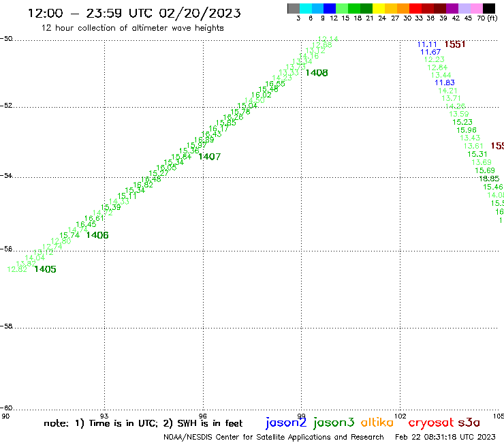This screenshot has width=504, height=443.
Task: Click the wave height value 16.61
Action: coord(94,219)
